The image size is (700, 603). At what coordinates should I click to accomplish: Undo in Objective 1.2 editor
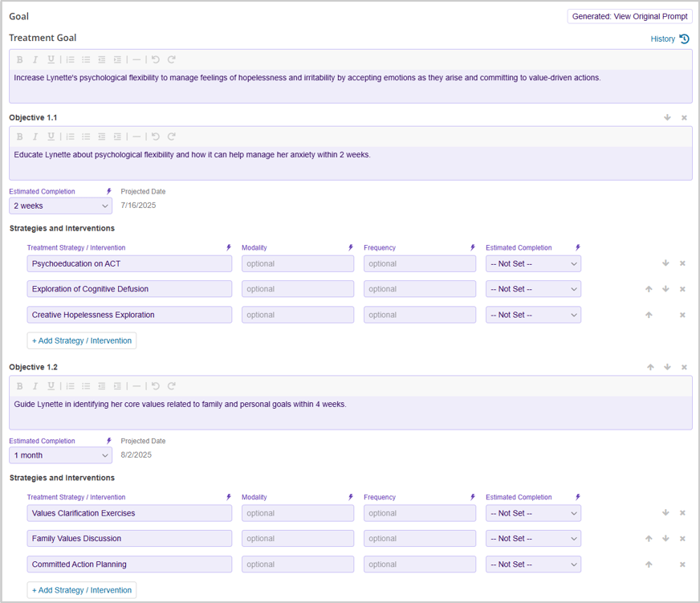tap(156, 386)
